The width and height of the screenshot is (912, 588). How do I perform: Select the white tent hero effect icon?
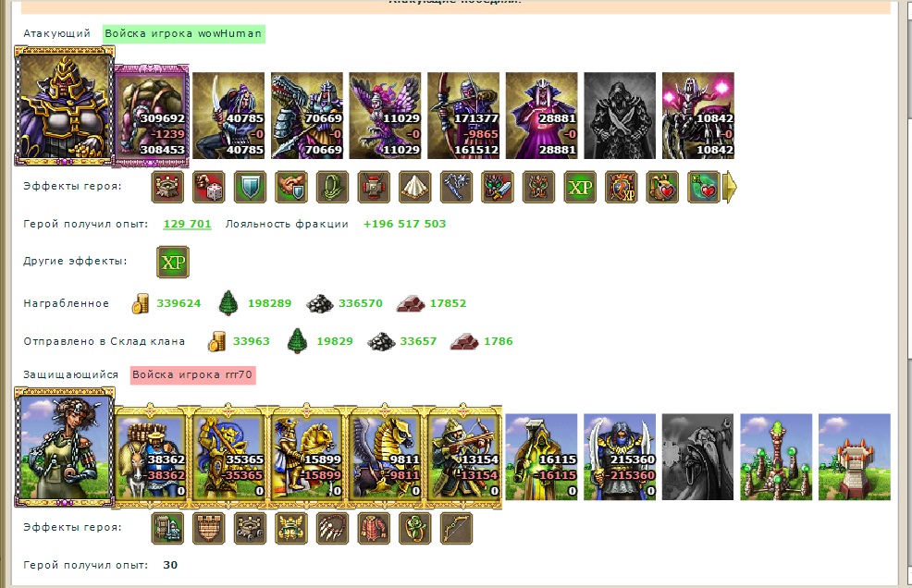(x=415, y=187)
